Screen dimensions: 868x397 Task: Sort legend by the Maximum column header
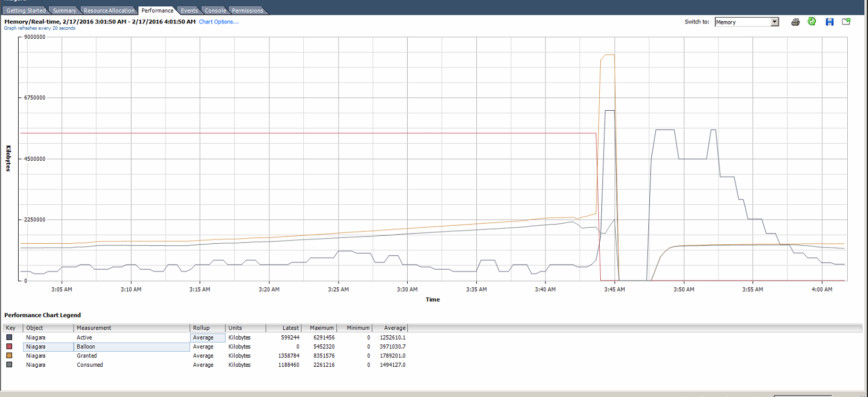[x=319, y=328]
